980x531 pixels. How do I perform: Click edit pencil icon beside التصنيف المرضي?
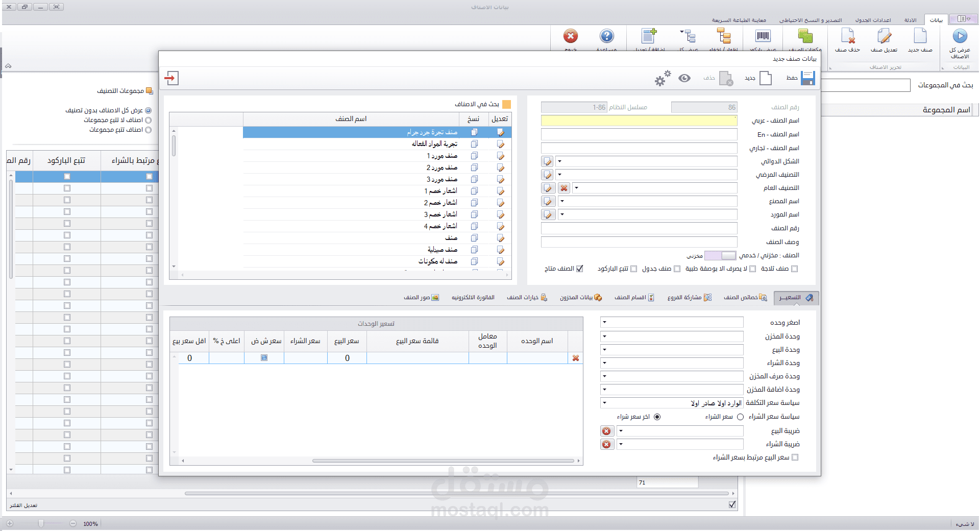click(548, 175)
